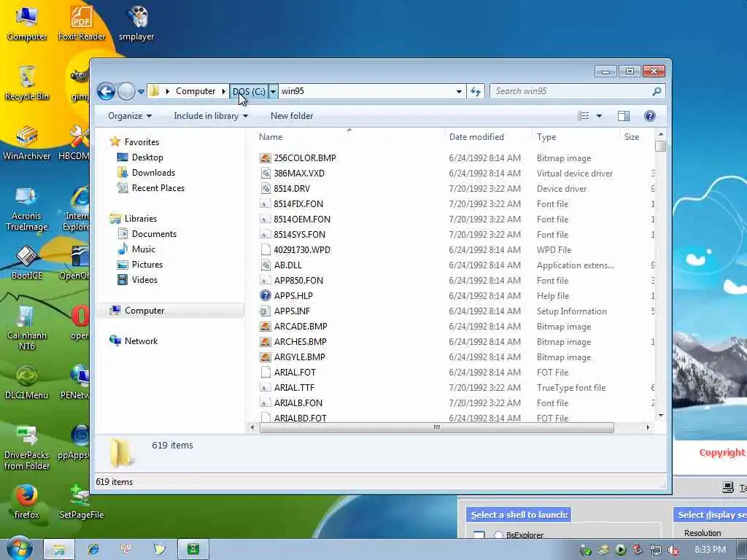Select file ARCADE.BMP
747x560 pixels.
(x=300, y=326)
